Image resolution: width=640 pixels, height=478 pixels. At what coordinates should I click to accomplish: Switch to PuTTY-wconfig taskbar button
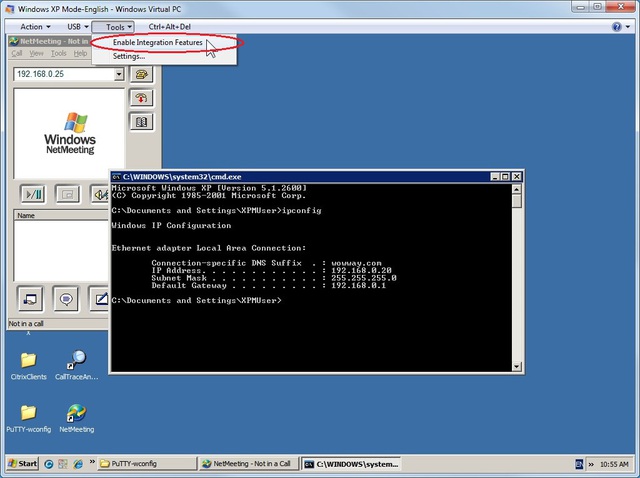(147, 464)
